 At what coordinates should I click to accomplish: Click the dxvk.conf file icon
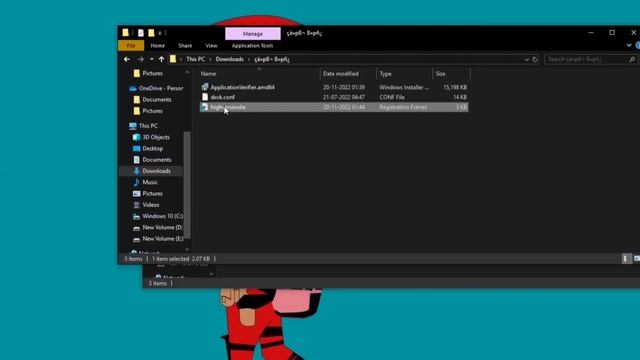pyautogui.click(x=205, y=97)
